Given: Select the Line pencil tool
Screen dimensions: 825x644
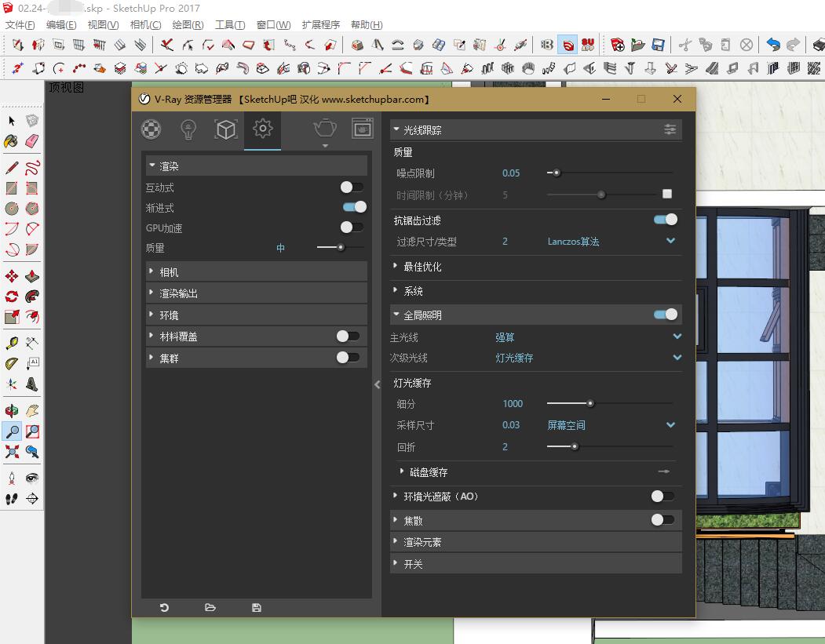Looking at the screenshot, I should click(x=12, y=168).
